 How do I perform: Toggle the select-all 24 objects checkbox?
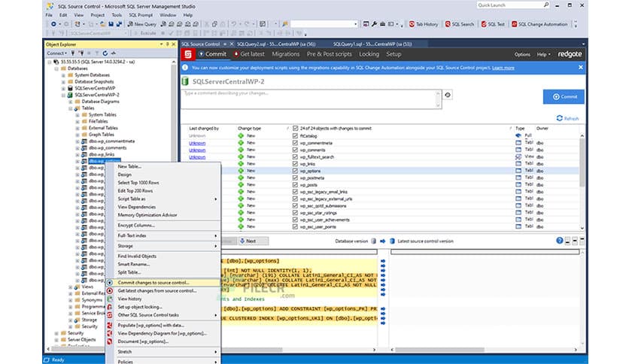click(x=295, y=129)
